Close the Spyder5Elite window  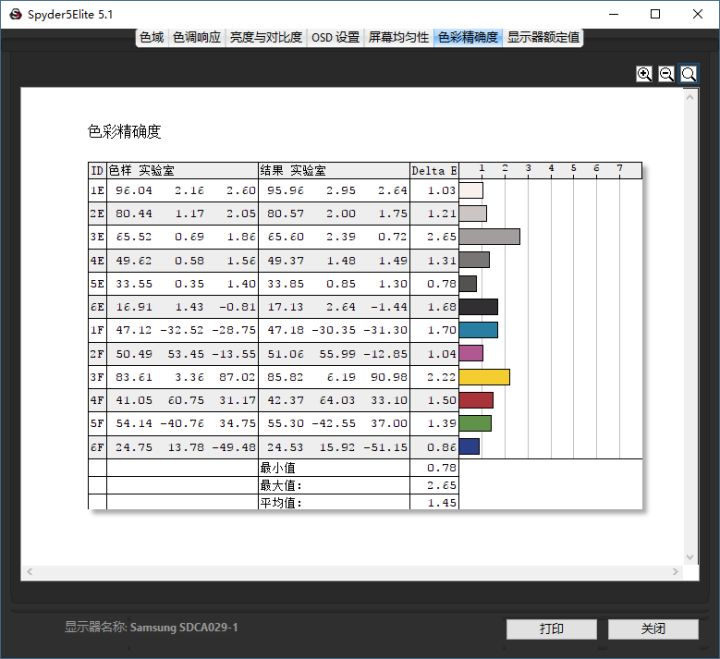(698, 14)
